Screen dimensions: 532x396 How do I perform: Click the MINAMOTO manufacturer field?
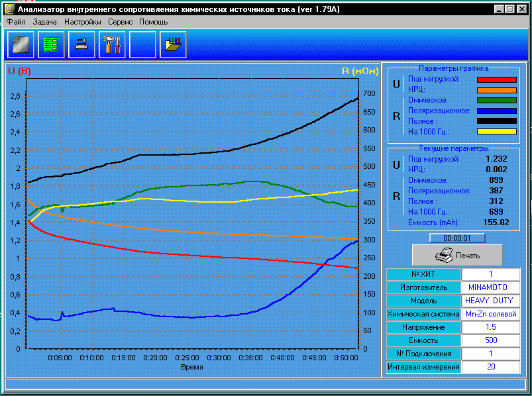coord(491,287)
